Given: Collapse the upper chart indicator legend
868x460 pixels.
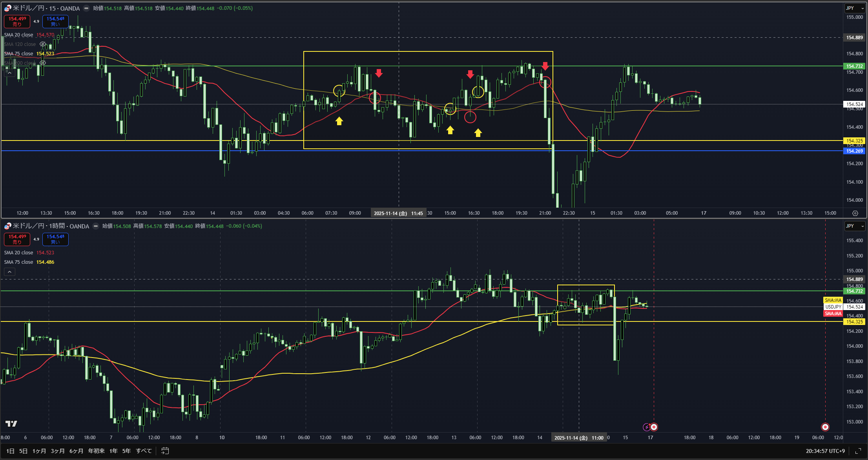Looking at the screenshot, I should pos(9,73).
